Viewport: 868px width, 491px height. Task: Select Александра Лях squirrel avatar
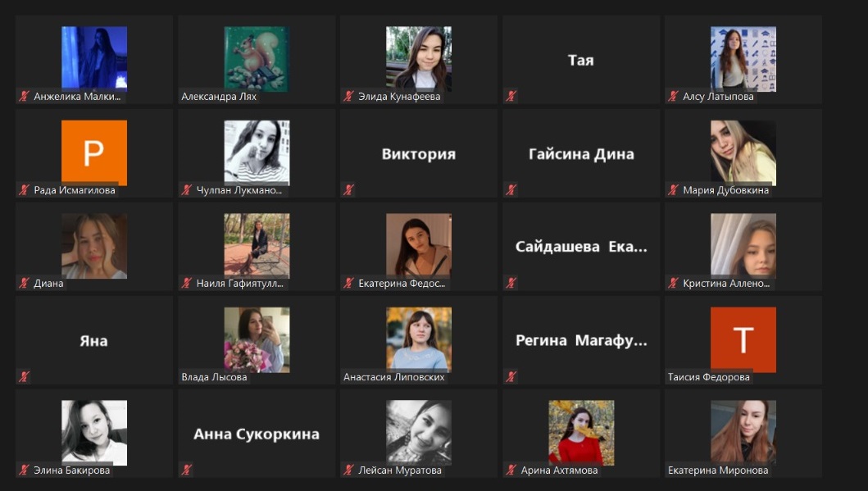[257, 59]
